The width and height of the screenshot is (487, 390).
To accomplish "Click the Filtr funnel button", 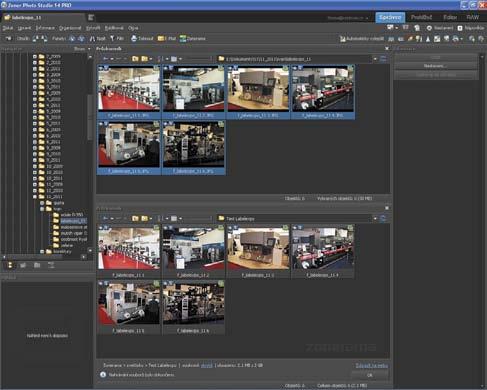I will click(117, 39).
